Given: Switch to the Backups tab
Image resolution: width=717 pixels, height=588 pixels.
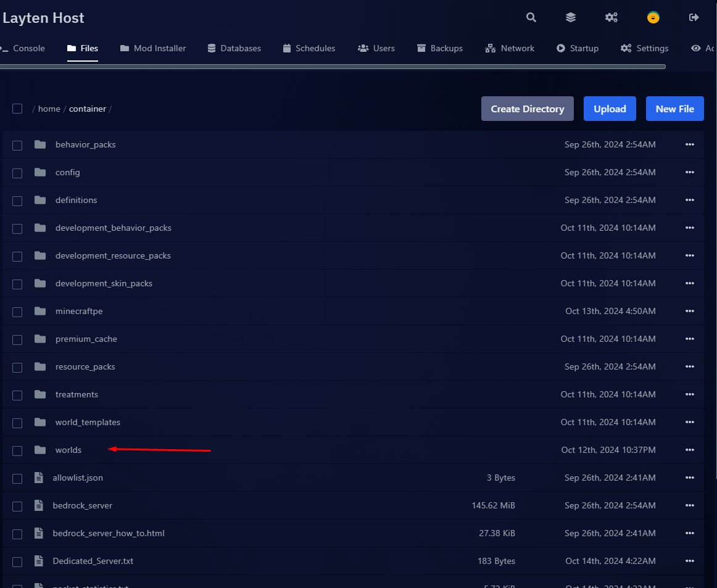Looking at the screenshot, I should (439, 48).
